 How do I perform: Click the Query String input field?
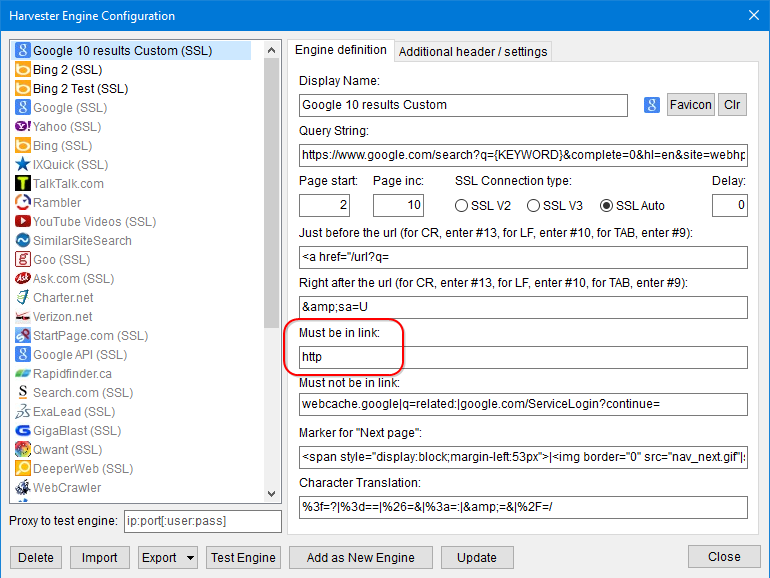523,155
